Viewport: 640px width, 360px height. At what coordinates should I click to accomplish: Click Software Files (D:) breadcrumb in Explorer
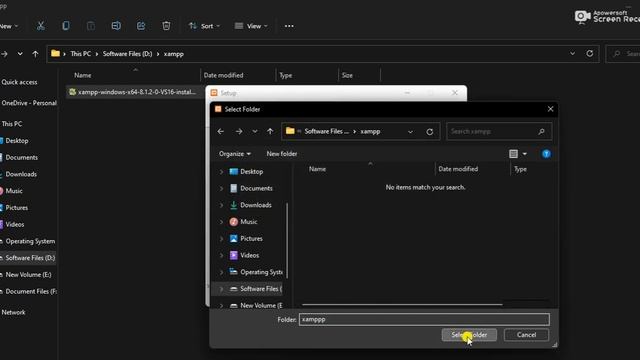click(x=127, y=54)
